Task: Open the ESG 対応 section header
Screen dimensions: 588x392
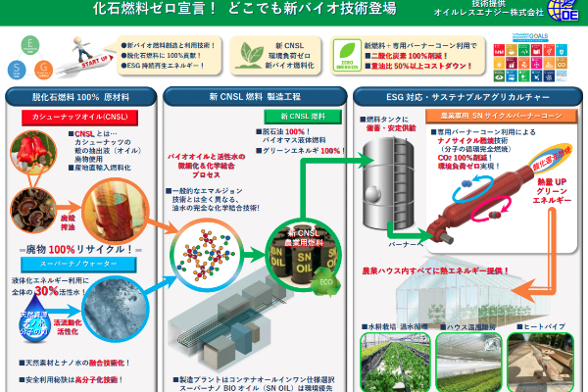Action: 466,99
